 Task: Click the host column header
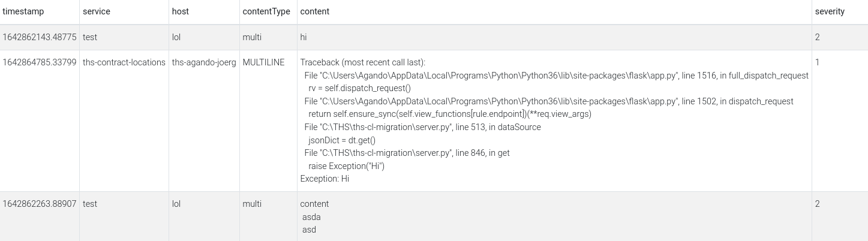[x=180, y=11]
